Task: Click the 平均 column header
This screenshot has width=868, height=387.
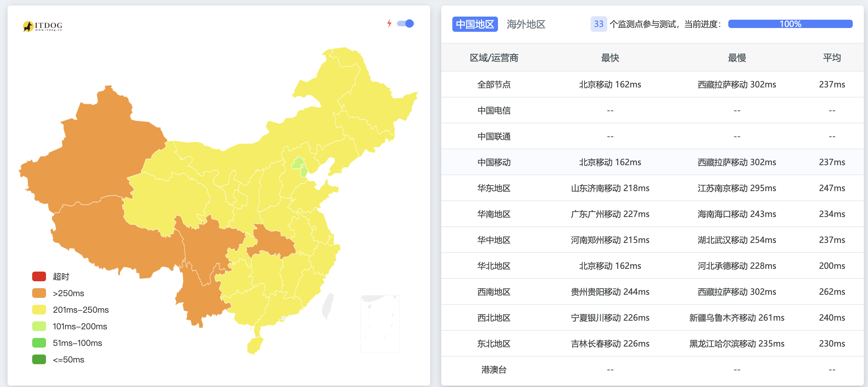Action: pos(832,58)
